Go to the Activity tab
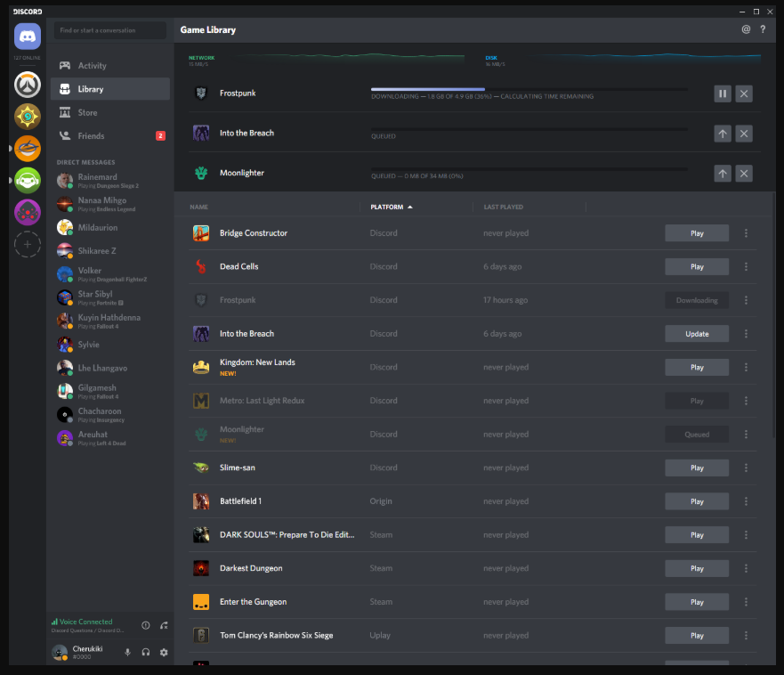This screenshot has width=784, height=675. [x=110, y=66]
